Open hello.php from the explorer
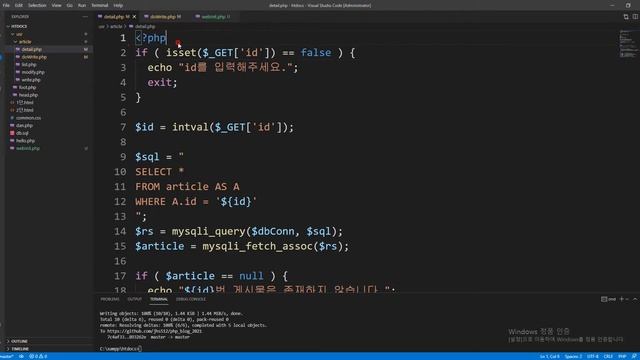 point(26,141)
